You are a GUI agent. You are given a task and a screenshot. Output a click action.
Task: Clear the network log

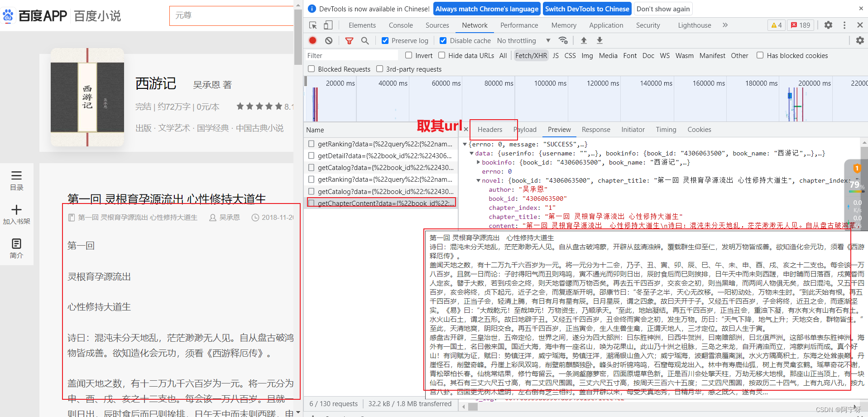click(329, 40)
